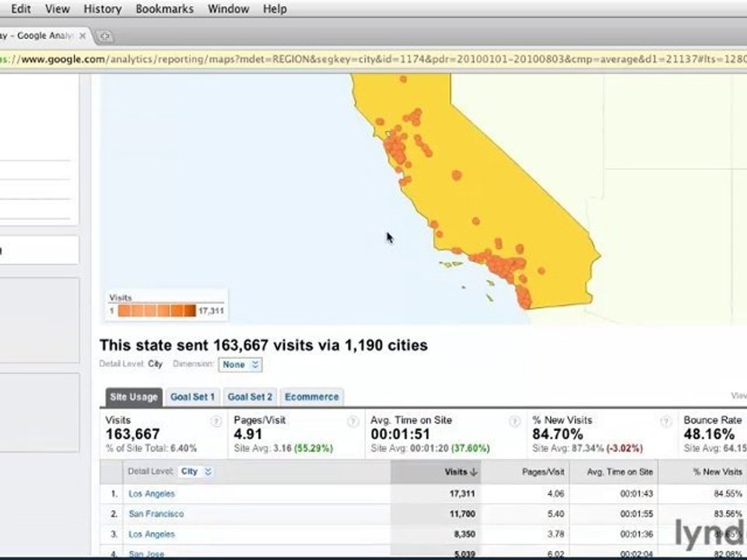Click the isolated visit dot in central California

(457, 175)
